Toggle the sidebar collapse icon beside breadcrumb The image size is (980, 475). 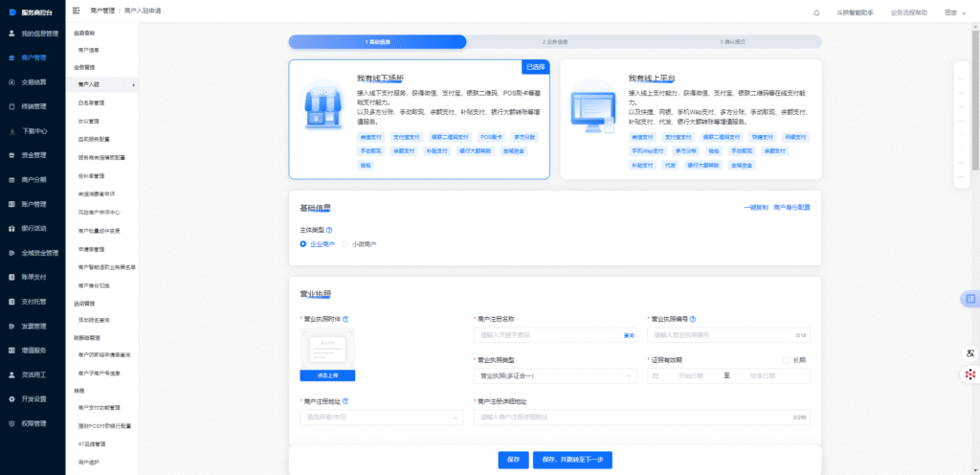click(x=77, y=11)
